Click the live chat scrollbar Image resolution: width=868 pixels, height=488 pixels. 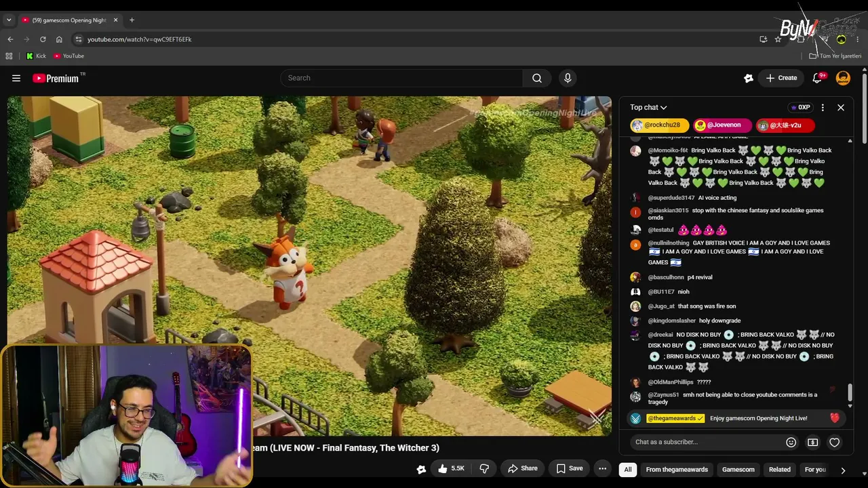[850, 393]
